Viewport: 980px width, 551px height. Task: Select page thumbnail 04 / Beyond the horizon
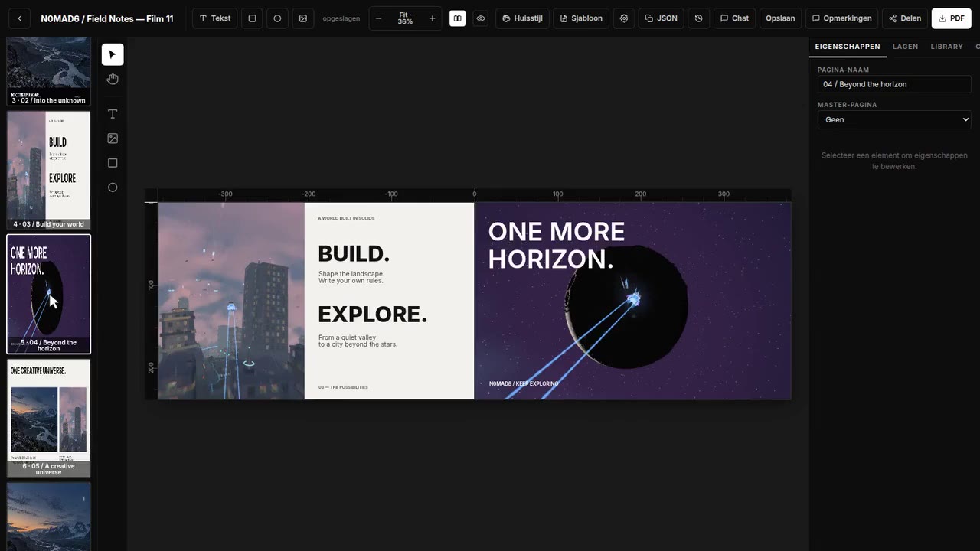(48, 294)
